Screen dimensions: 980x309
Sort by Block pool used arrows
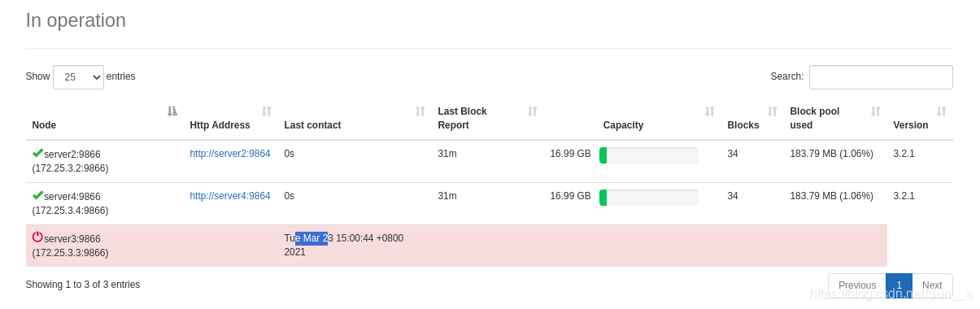[876, 111]
